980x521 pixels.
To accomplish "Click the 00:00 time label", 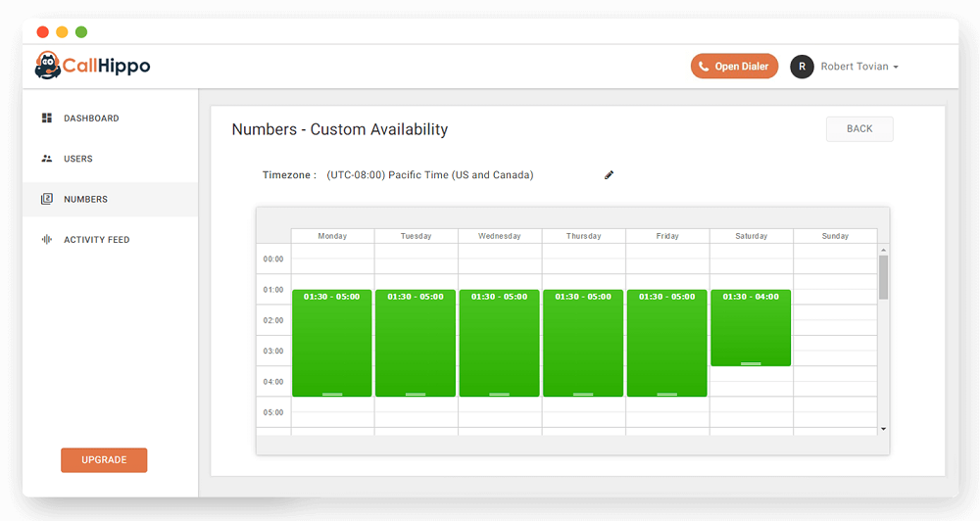I will coord(273,259).
